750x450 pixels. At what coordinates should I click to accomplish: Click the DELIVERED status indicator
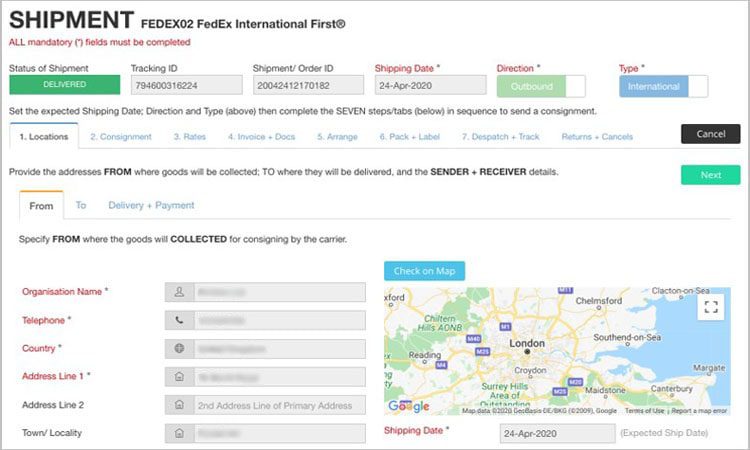[x=65, y=85]
